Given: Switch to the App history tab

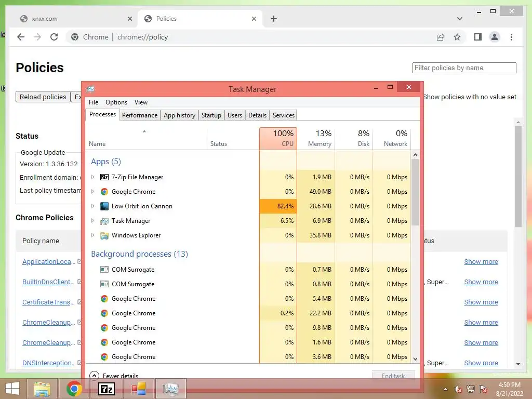Looking at the screenshot, I should [179, 115].
